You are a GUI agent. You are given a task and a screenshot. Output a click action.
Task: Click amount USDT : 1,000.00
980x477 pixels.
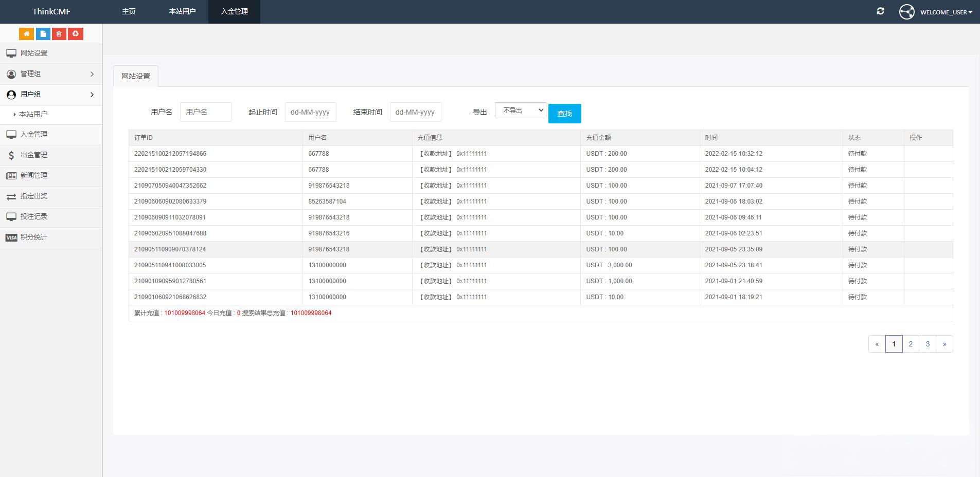click(609, 281)
